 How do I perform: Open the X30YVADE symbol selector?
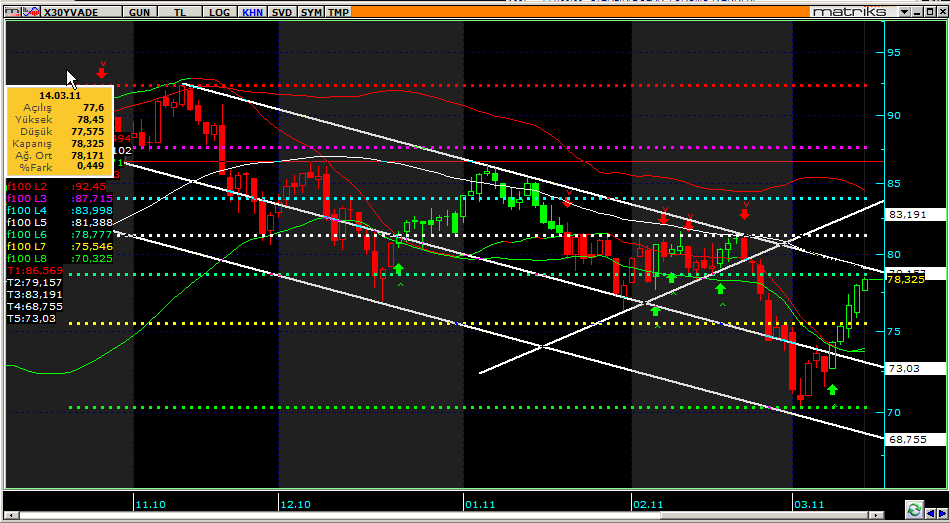78,12
